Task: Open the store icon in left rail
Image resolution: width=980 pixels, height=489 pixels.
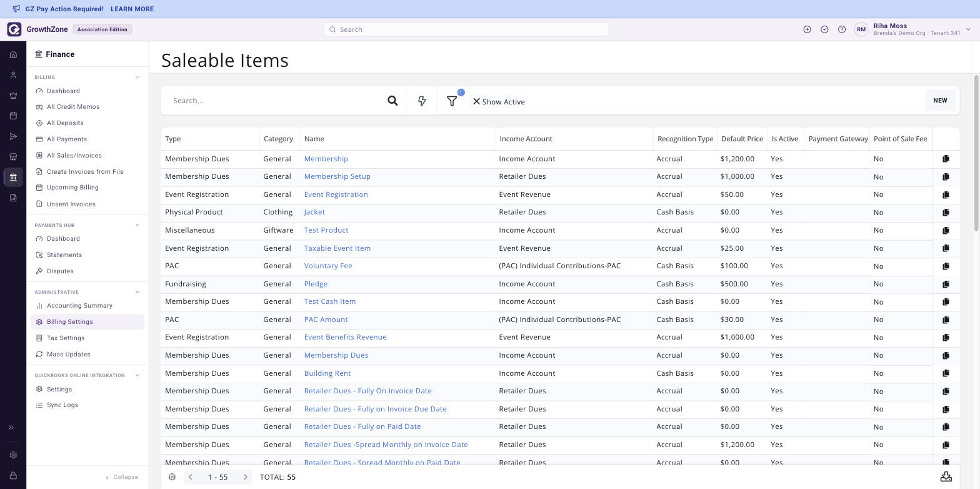Action: (x=13, y=157)
